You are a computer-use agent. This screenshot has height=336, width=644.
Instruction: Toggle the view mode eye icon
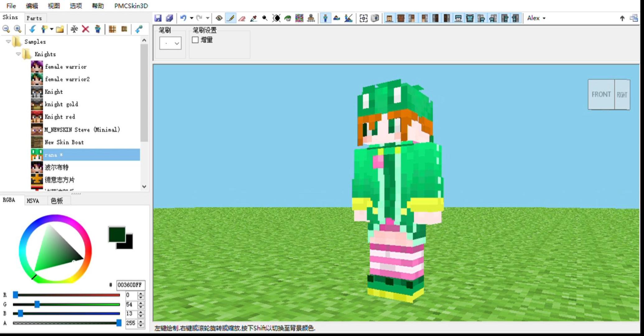pyautogui.click(x=219, y=18)
